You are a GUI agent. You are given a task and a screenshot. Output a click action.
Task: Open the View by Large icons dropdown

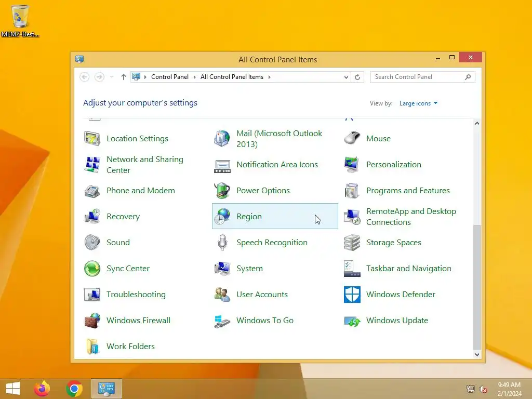pyautogui.click(x=418, y=103)
